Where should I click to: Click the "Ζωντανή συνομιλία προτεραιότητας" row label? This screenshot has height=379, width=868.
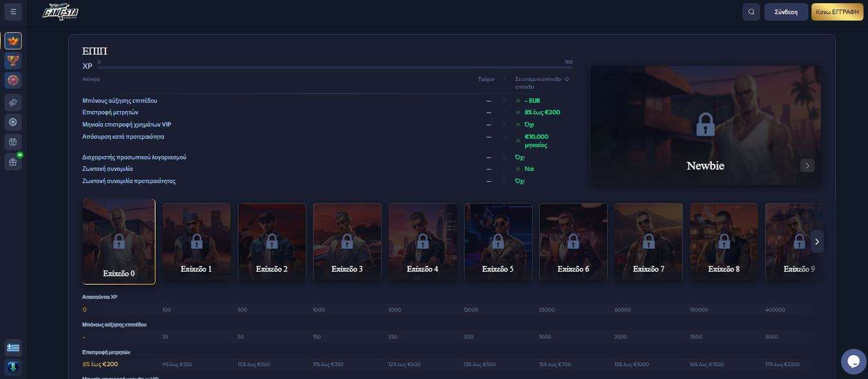[x=128, y=181]
